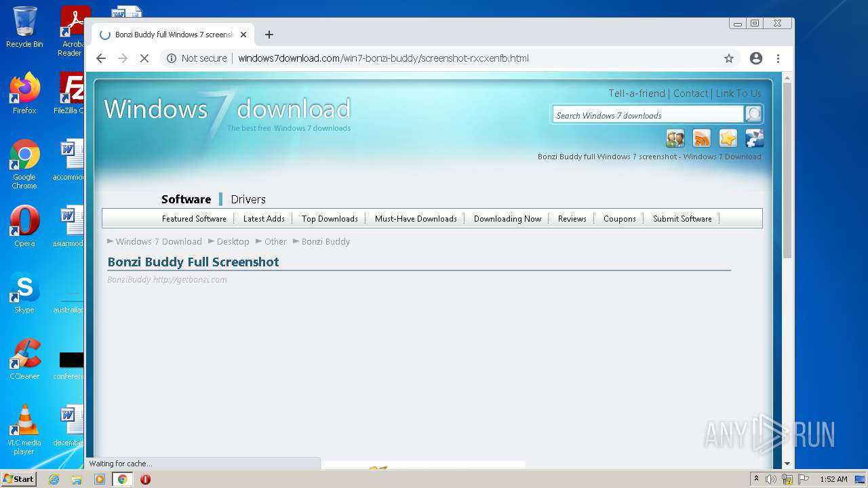Click the Start button
This screenshot has width=868, height=488.
click(18, 479)
